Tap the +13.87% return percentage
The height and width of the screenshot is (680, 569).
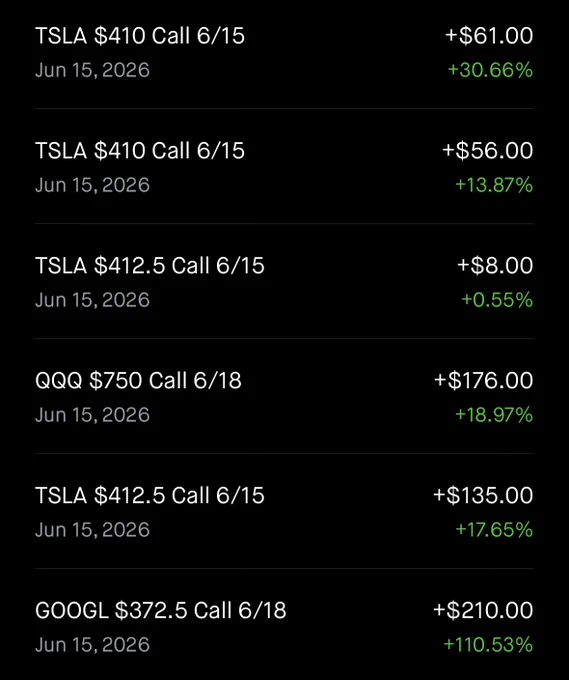point(494,185)
